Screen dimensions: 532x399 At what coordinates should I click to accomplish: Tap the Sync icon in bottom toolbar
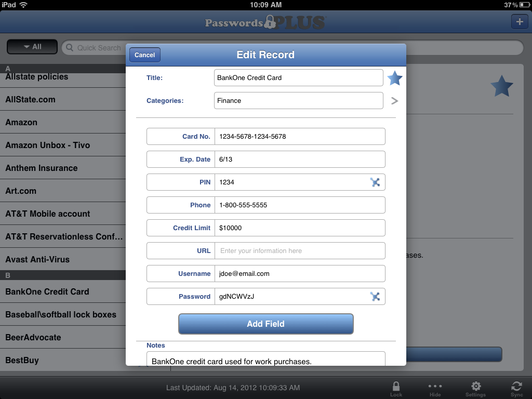coord(516,388)
